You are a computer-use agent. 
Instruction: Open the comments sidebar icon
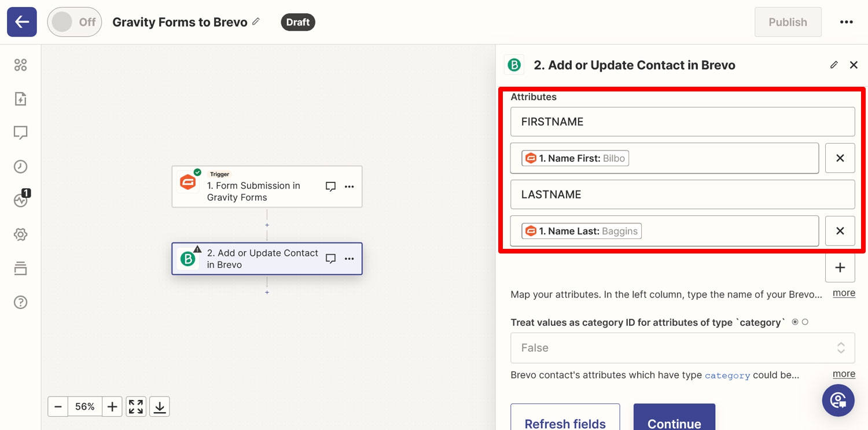pos(21,133)
